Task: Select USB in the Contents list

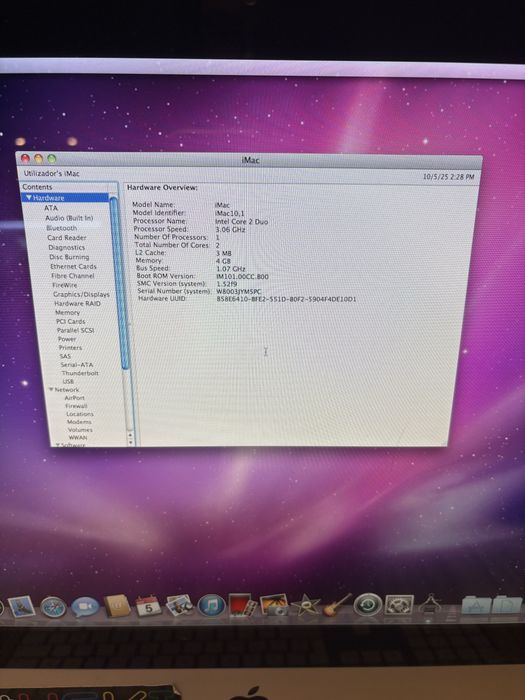Action: pos(68,381)
